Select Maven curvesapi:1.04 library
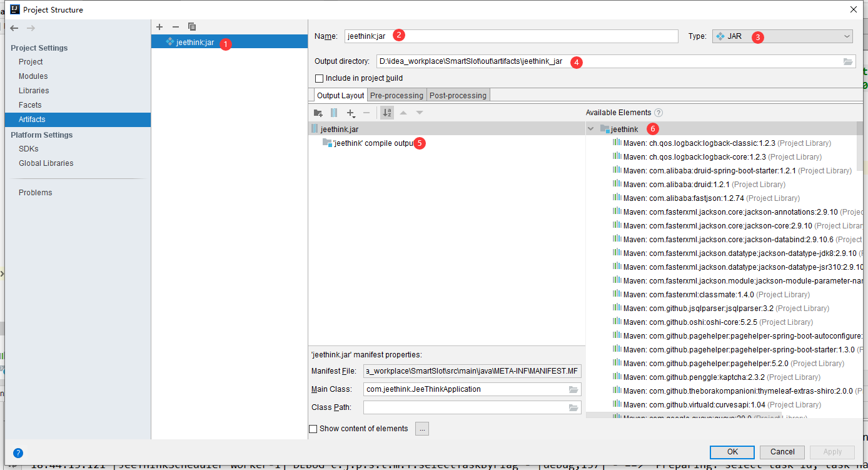868x470 pixels. 717,405
